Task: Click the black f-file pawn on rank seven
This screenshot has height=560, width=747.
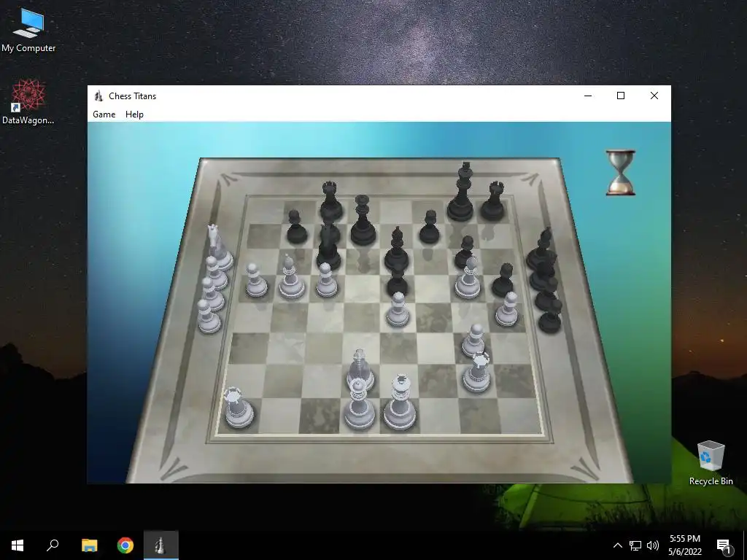Action: pyautogui.click(x=430, y=227)
